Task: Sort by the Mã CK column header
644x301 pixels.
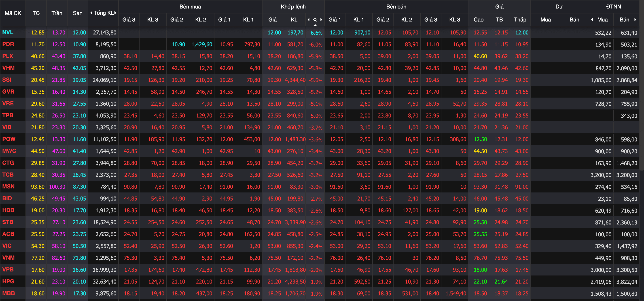Action: tap(13, 13)
